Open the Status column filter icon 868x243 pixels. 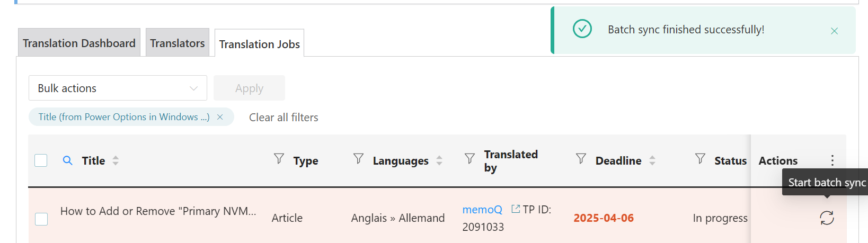700,158
